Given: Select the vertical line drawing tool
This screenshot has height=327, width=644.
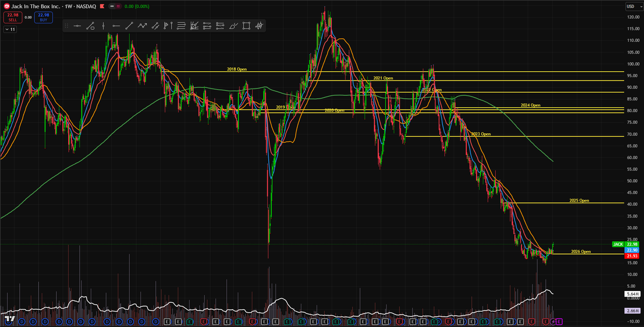Looking at the screenshot, I should (103, 26).
